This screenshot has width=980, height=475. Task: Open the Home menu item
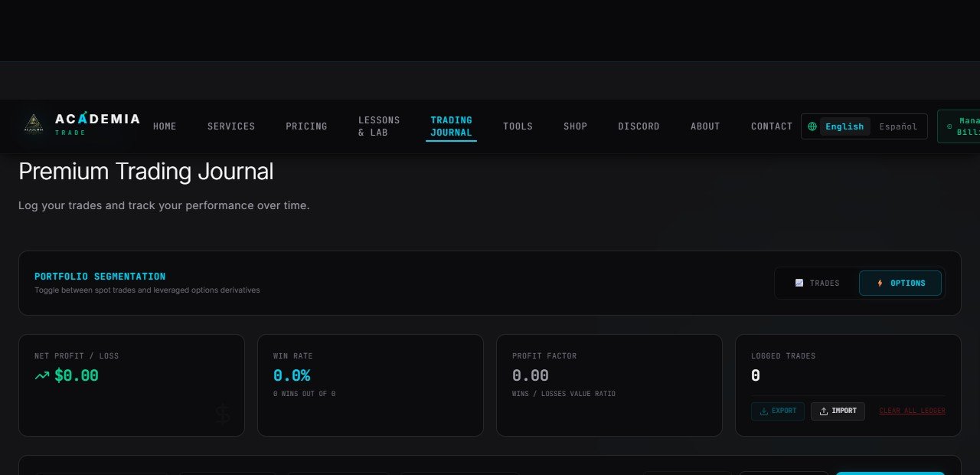pos(165,126)
